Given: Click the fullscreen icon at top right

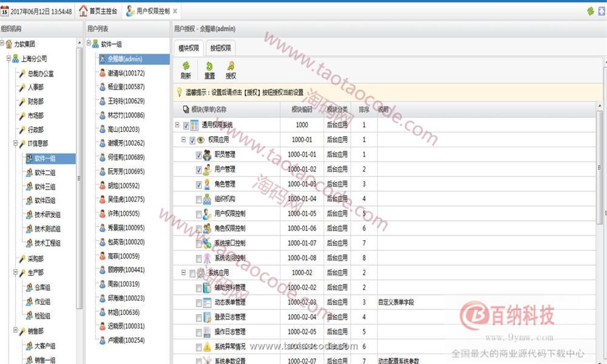Looking at the screenshot, I should click(601, 11).
